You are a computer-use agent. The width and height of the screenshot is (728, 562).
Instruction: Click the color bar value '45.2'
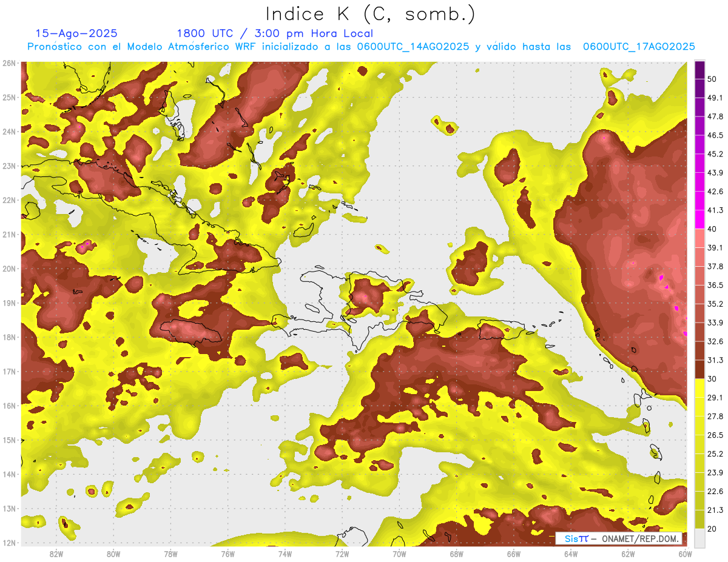point(715,154)
